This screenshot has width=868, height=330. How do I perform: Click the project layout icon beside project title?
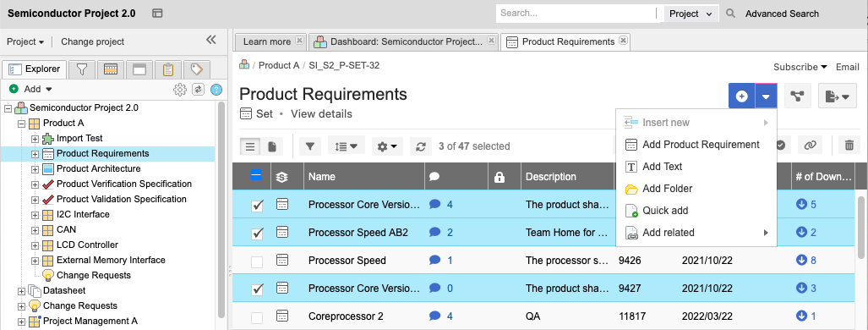point(157,14)
